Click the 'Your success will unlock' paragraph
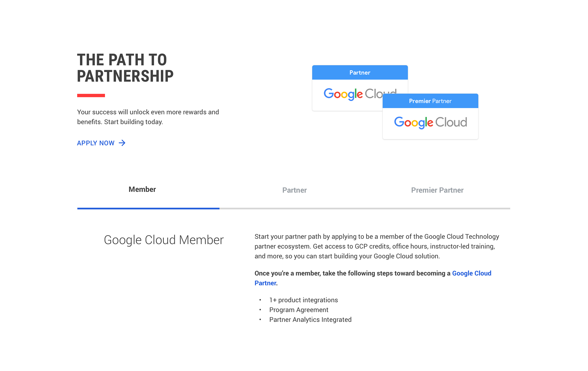 click(x=148, y=117)
